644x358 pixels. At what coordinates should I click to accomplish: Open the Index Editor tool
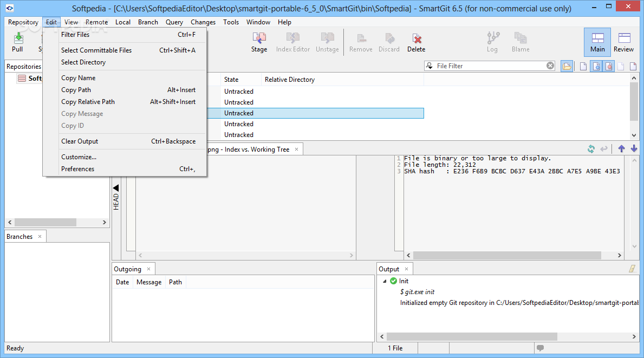click(x=293, y=43)
